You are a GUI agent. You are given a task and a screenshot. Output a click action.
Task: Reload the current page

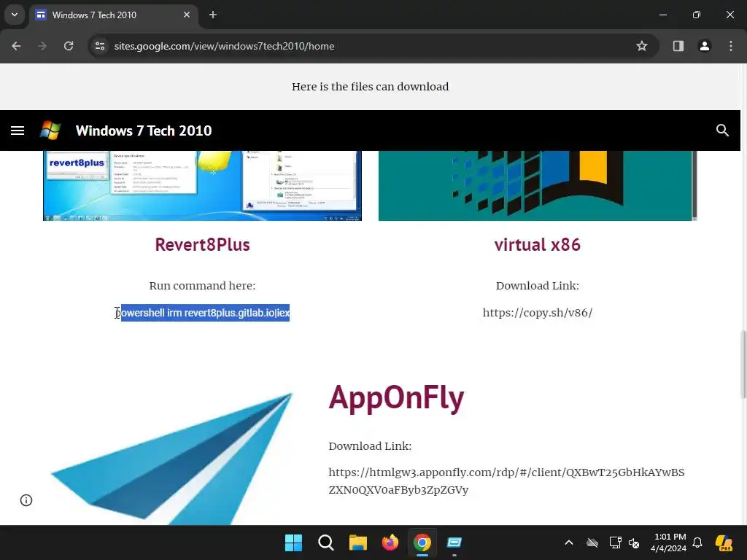69,46
